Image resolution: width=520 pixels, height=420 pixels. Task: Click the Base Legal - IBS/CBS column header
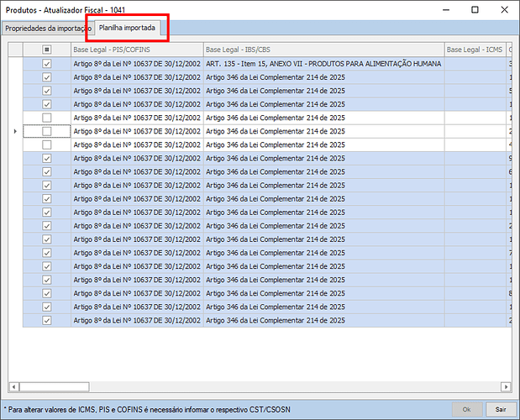click(323, 50)
